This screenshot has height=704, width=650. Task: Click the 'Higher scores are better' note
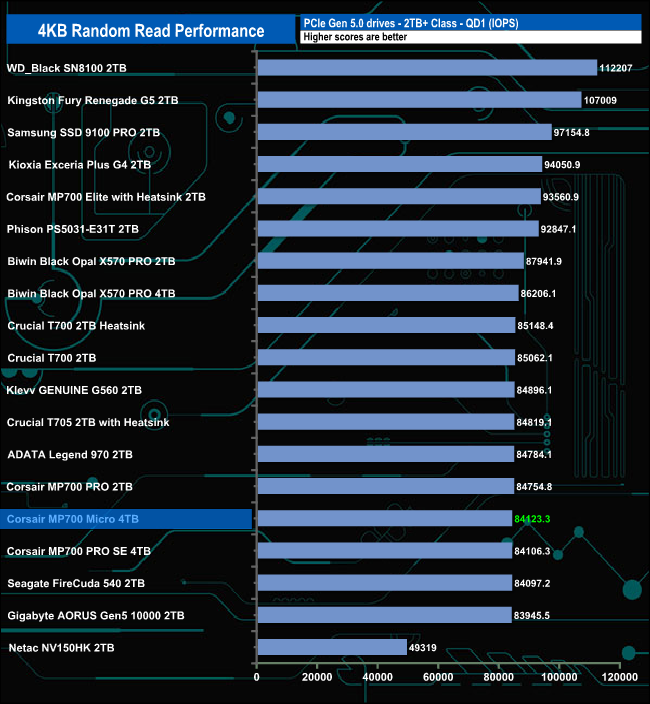[355, 37]
